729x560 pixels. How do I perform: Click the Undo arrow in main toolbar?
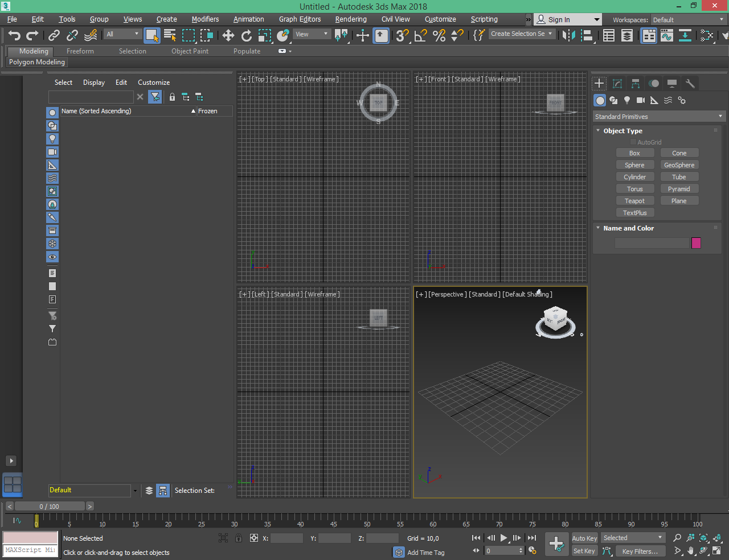14,35
